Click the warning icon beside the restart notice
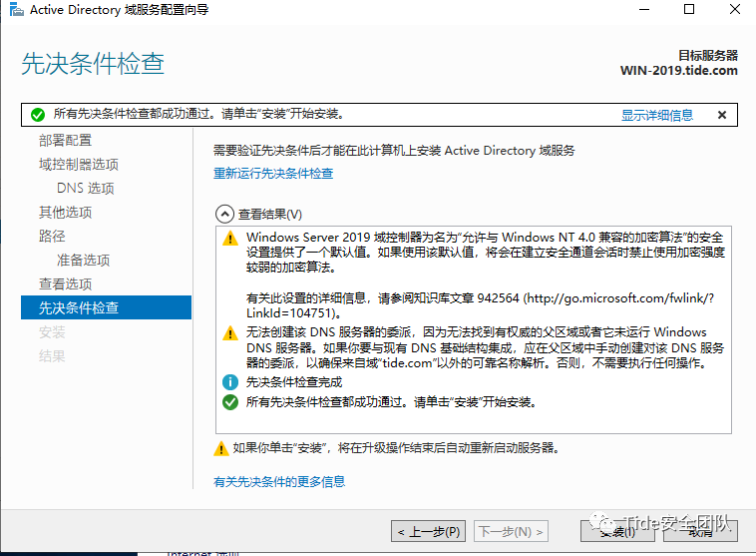Screen dimensions: 756x556 [220, 448]
